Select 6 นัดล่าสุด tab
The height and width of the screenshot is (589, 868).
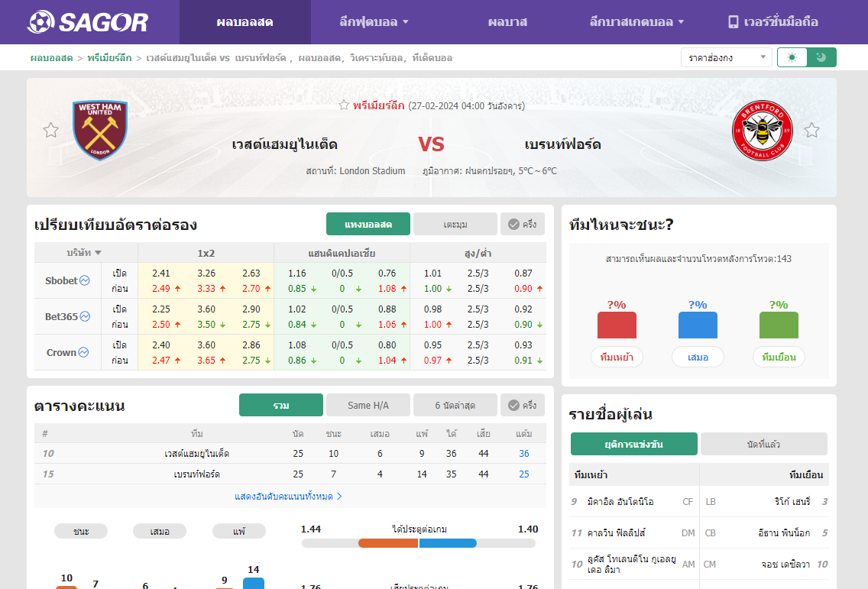[x=455, y=405]
